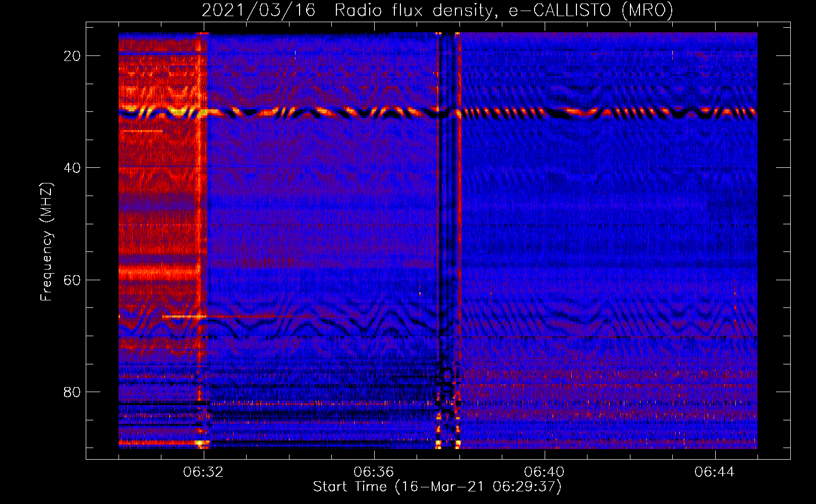
Task: Click the date '2021/03/16' in the title
Action: point(258,10)
